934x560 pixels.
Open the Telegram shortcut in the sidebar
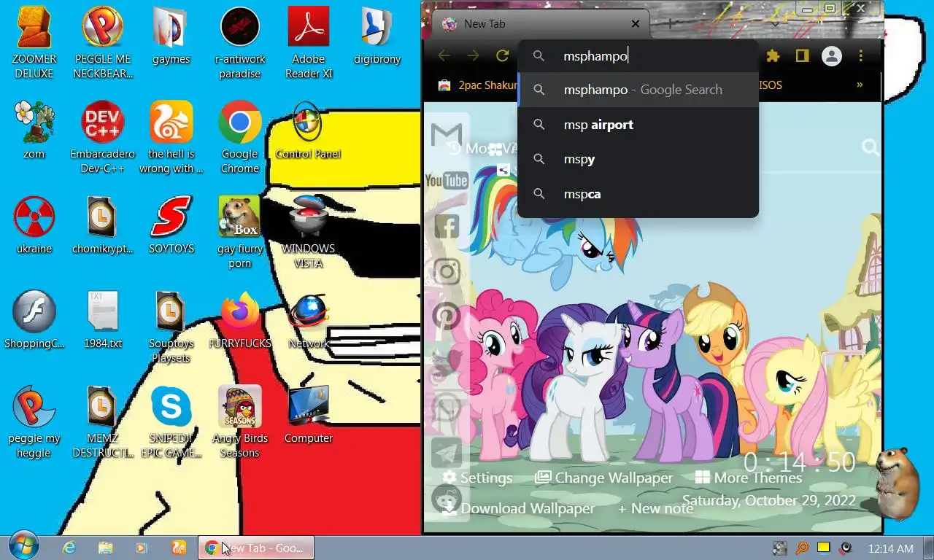click(447, 453)
